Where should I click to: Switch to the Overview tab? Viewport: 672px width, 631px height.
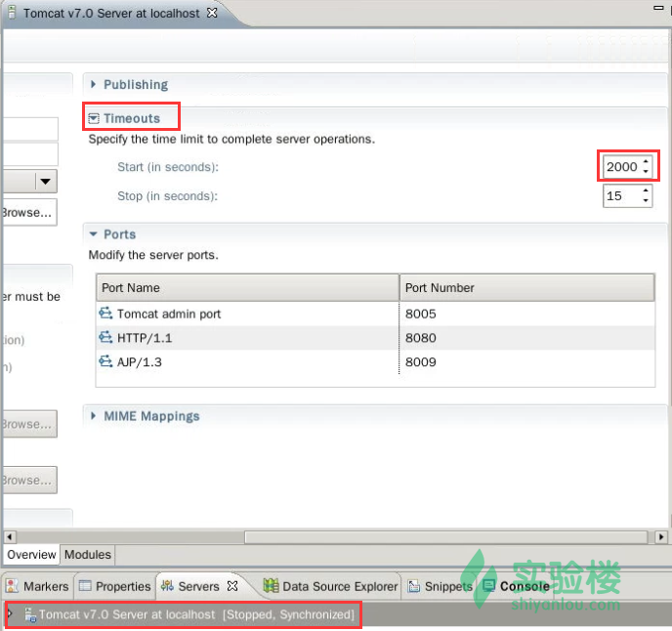(x=31, y=554)
